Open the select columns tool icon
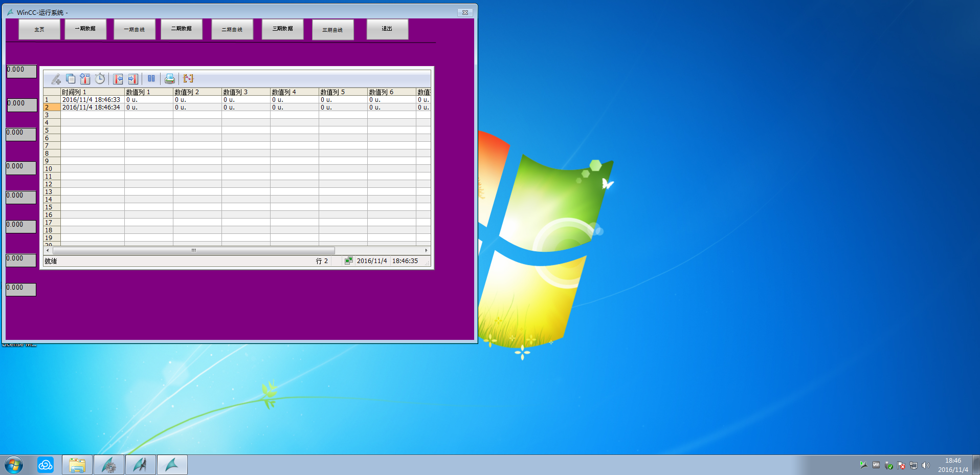Viewport: 980px width, 475px height. [85, 79]
